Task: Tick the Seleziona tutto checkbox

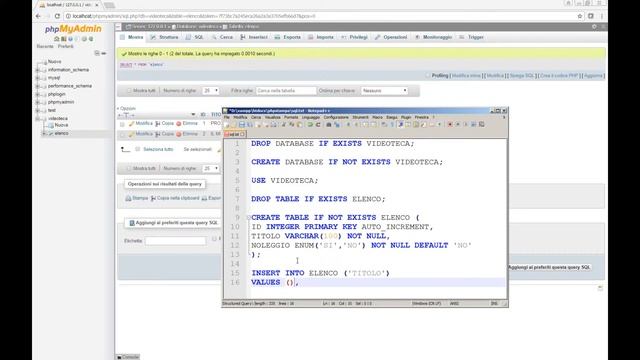Action: 138,149
